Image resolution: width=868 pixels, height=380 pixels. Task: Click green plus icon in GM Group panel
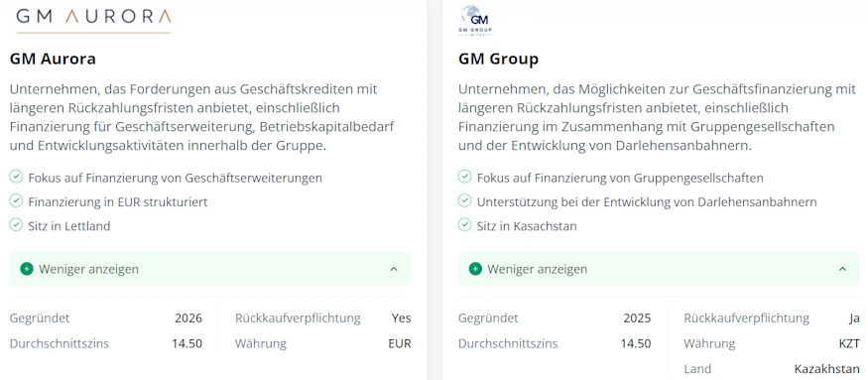475,269
